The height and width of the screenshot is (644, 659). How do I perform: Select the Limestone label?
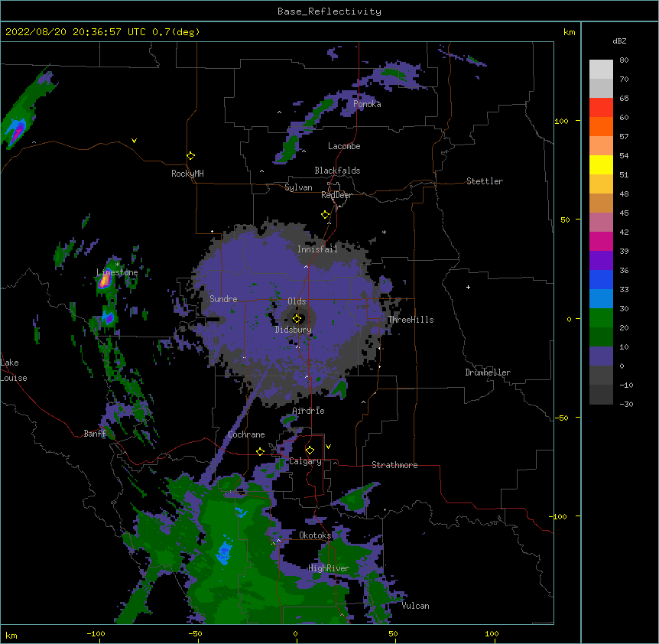(x=117, y=272)
